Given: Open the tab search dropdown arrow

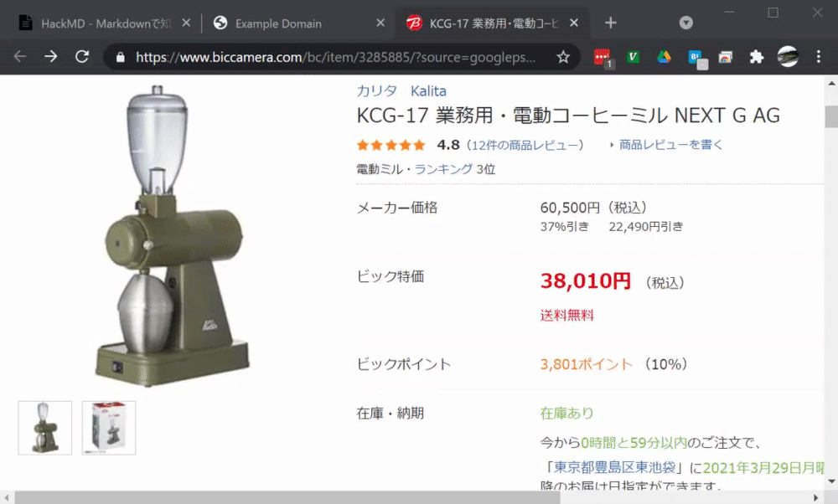Looking at the screenshot, I should (x=686, y=23).
